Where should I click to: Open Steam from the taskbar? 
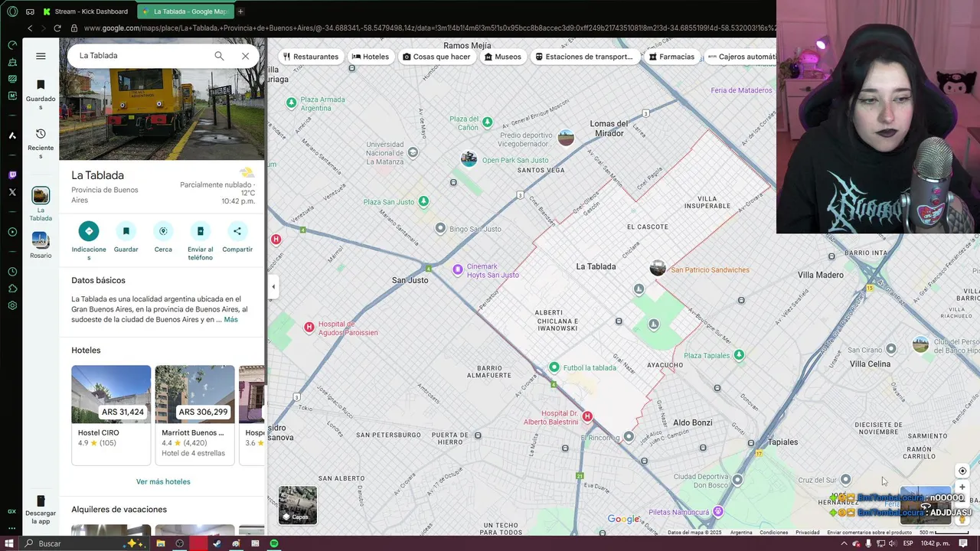[217, 543]
